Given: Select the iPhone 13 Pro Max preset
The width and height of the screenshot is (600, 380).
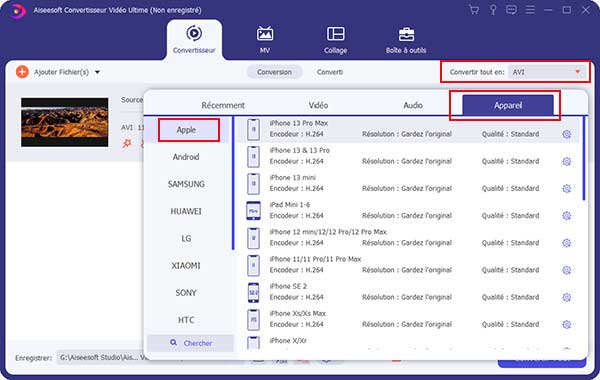Looking at the screenshot, I should tap(408, 129).
